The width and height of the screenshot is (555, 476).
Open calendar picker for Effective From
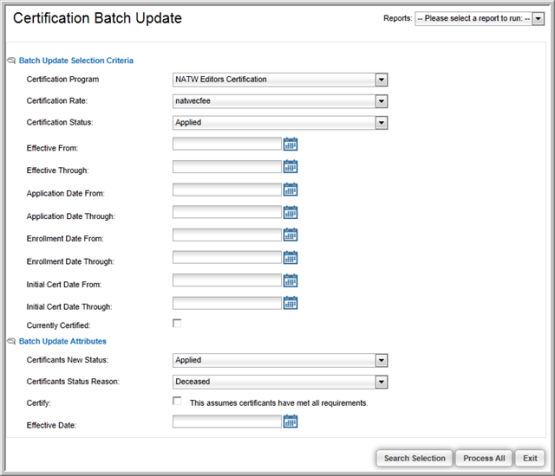click(291, 144)
